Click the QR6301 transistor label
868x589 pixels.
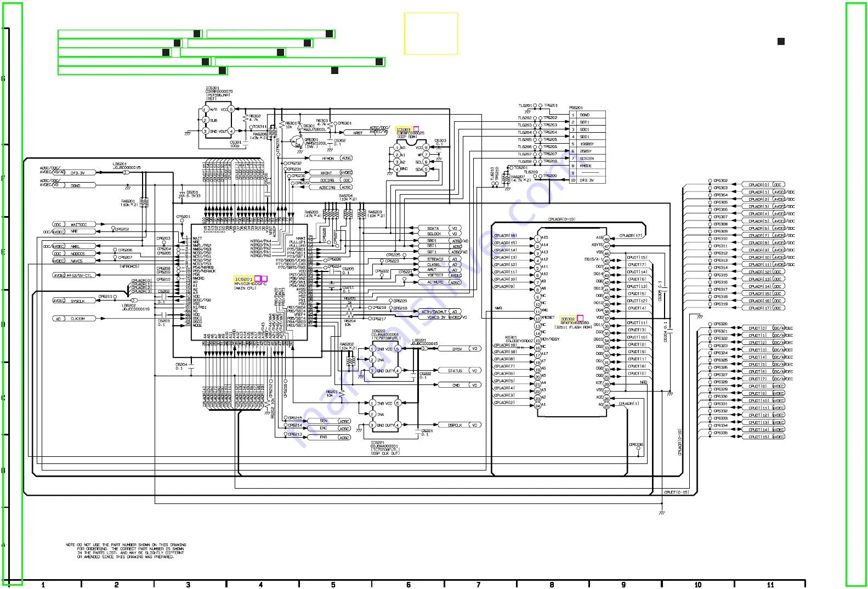coord(311,140)
